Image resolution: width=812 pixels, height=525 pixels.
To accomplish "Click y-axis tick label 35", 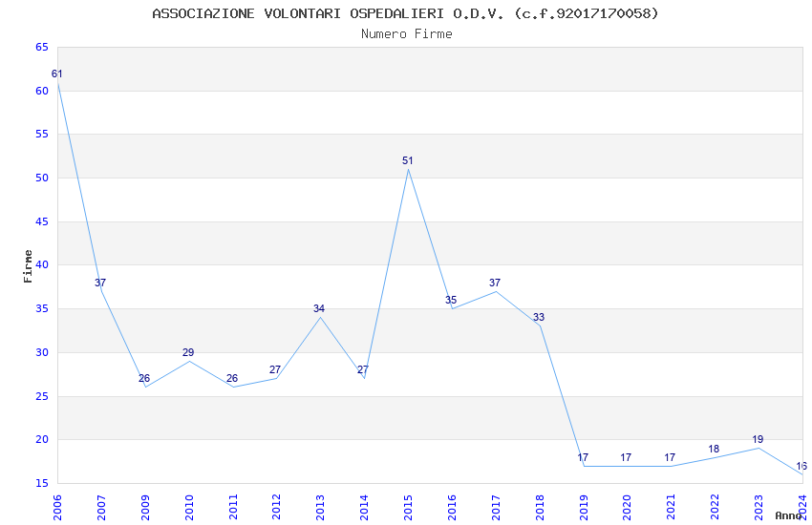I will (42, 308).
